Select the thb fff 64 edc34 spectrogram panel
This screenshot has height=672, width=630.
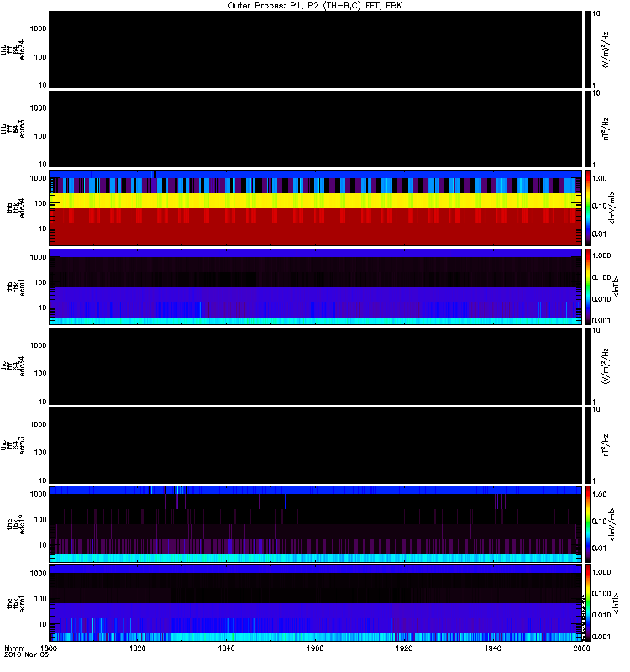click(x=315, y=50)
